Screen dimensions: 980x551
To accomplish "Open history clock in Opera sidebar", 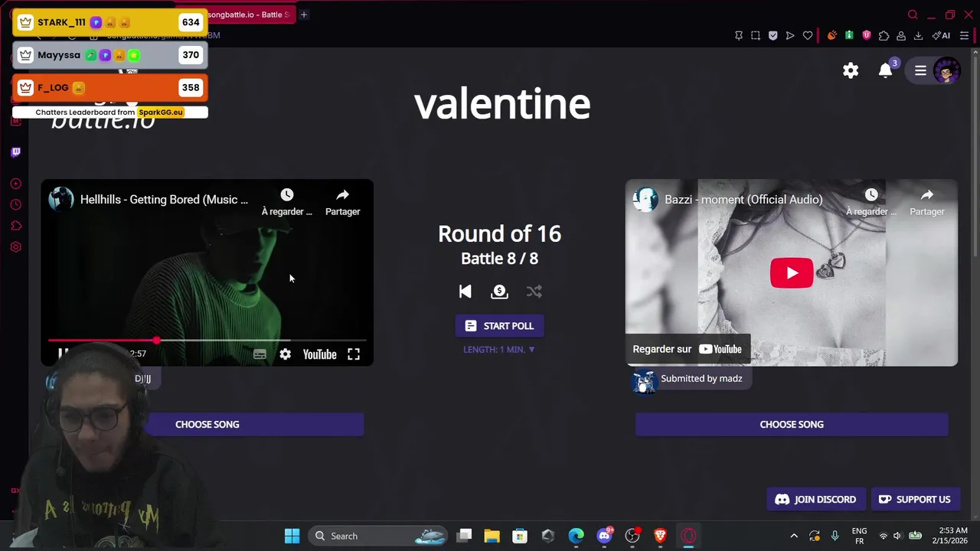I will pyautogui.click(x=15, y=204).
